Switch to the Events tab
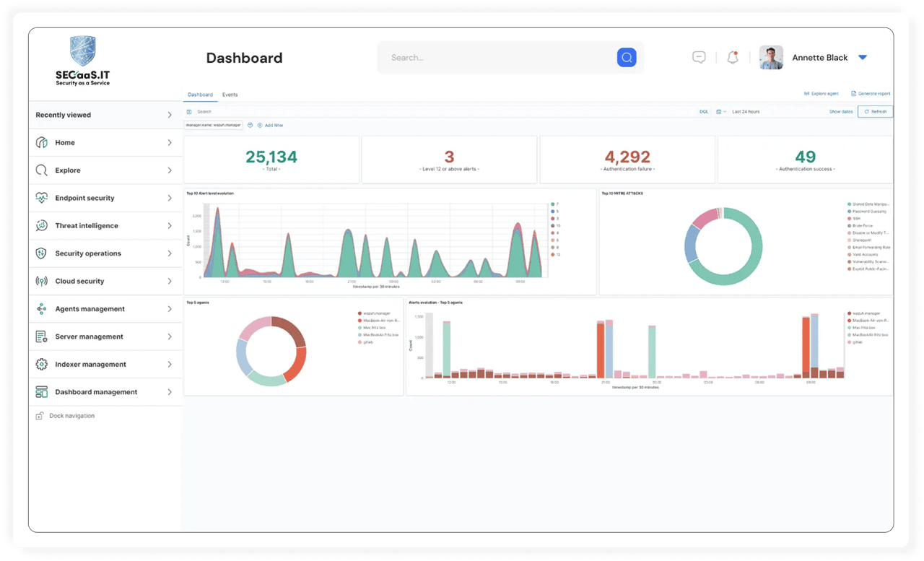 [230, 95]
